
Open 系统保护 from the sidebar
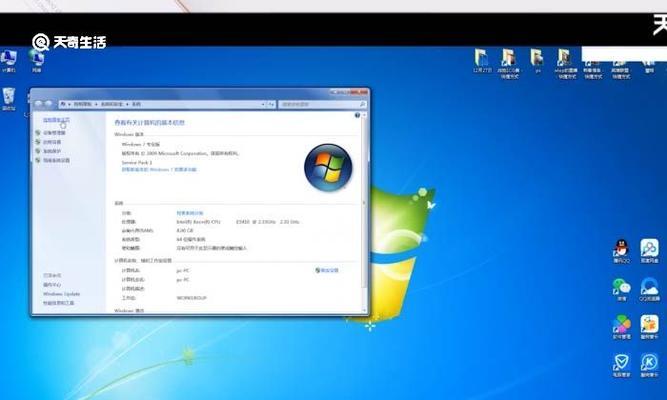tap(52, 151)
